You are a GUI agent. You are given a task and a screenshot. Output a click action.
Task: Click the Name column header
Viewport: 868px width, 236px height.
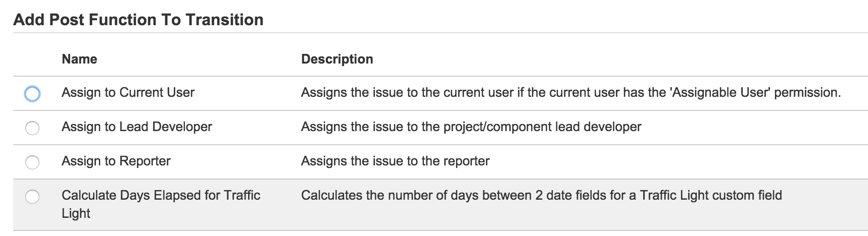[x=79, y=60]
